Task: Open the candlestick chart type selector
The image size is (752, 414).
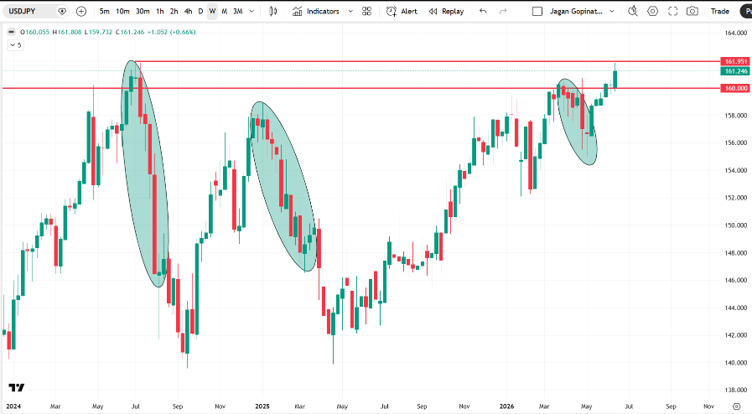Action: click(273, 11)
